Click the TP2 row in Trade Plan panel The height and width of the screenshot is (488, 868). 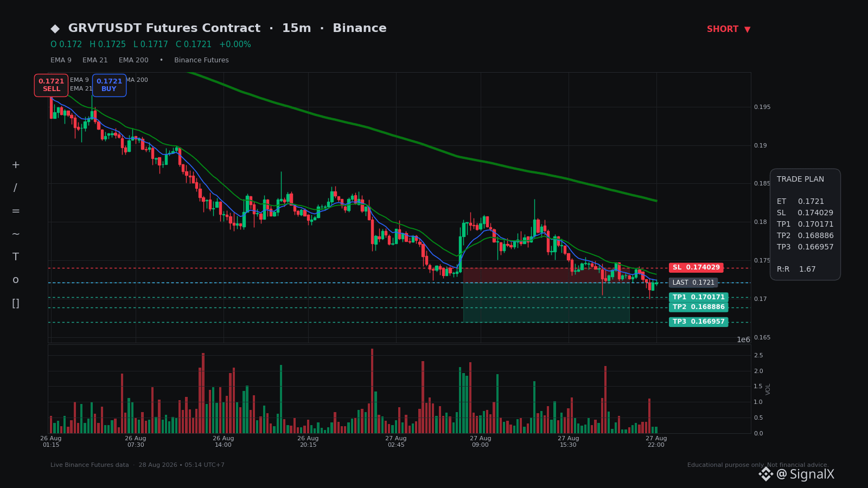805,236
